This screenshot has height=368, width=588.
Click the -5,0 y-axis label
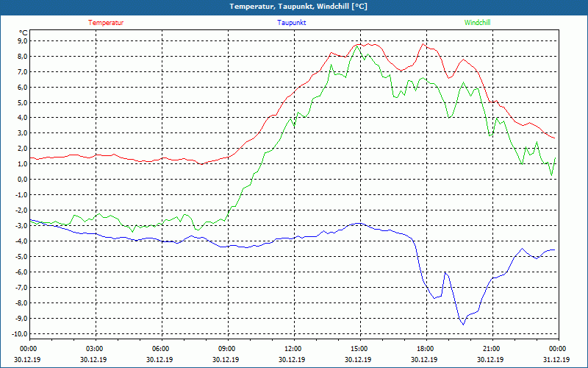coord(22,256)
